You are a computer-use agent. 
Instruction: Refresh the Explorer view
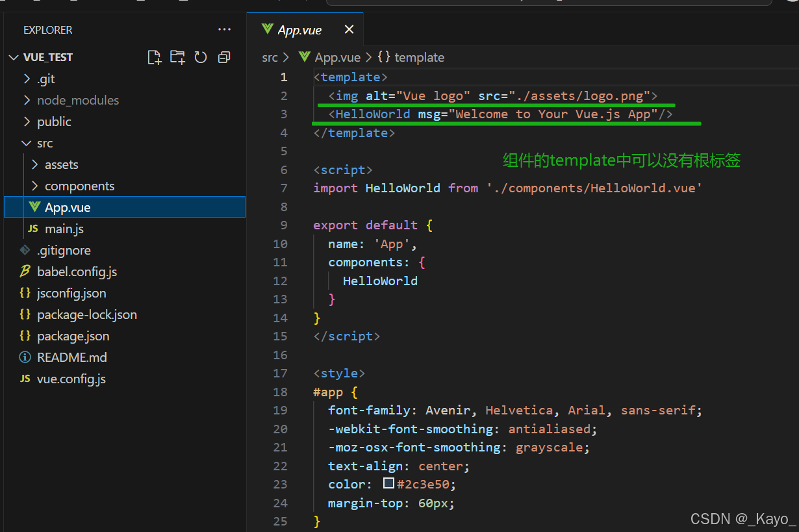200,57
